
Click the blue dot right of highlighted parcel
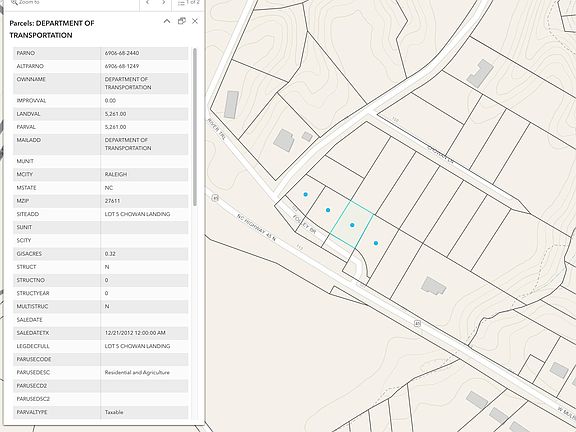(x=376, y=243)
